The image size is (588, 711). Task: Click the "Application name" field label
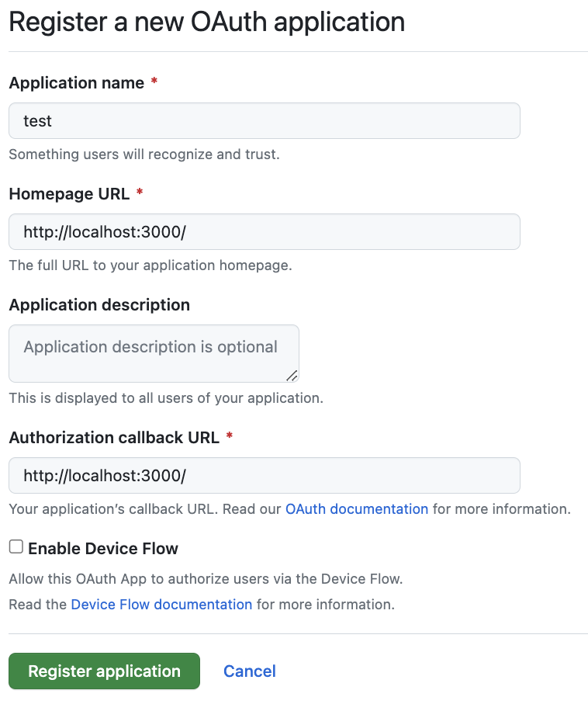click(77, 83)
